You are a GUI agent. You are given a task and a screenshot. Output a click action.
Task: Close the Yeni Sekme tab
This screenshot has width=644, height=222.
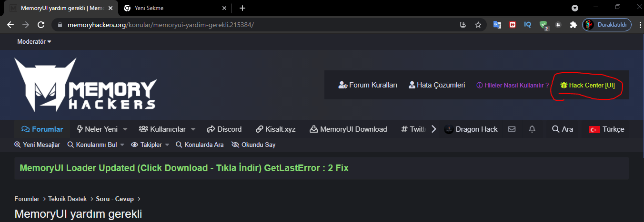click(225, 8)
